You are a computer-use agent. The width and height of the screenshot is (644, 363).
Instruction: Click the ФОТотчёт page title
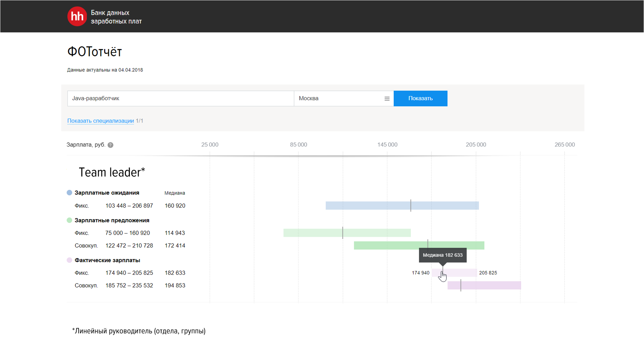click(95, 52)
